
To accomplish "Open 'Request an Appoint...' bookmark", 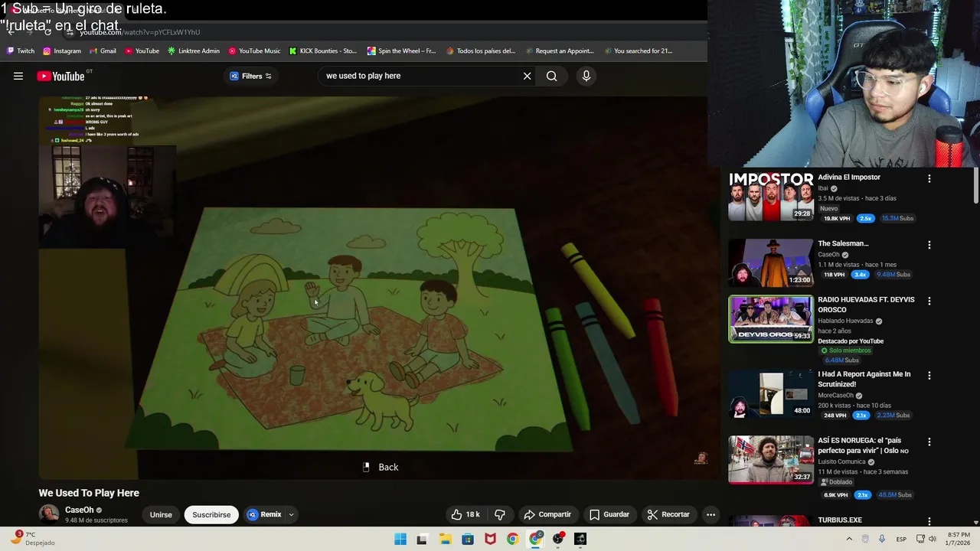I will pyautogui.click(x=560, y=51).
